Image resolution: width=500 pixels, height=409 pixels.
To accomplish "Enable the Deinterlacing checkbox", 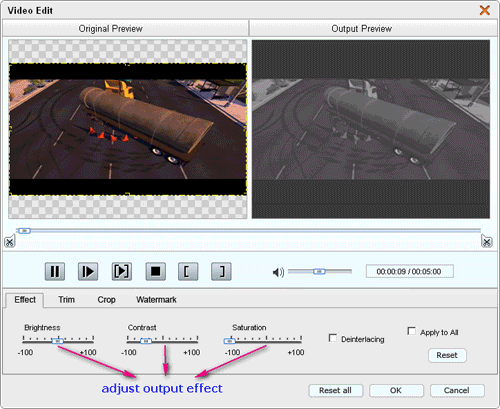I will pos(333,338).
